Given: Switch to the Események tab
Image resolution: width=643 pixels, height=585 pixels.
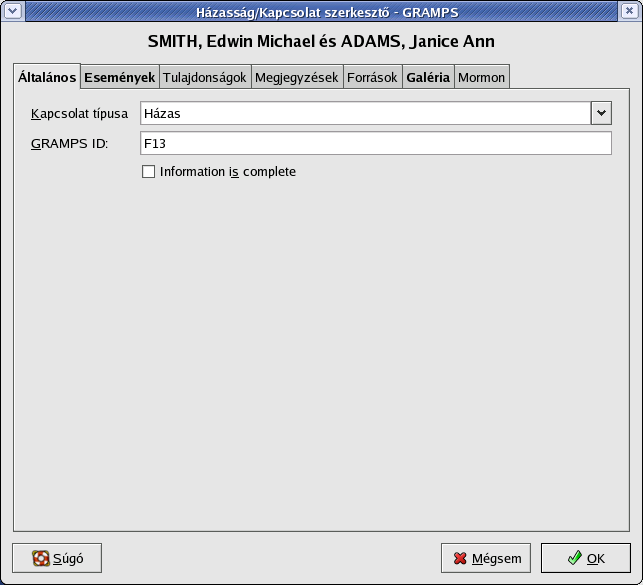Looking at the screenshot, I should (x=119, y=77).
